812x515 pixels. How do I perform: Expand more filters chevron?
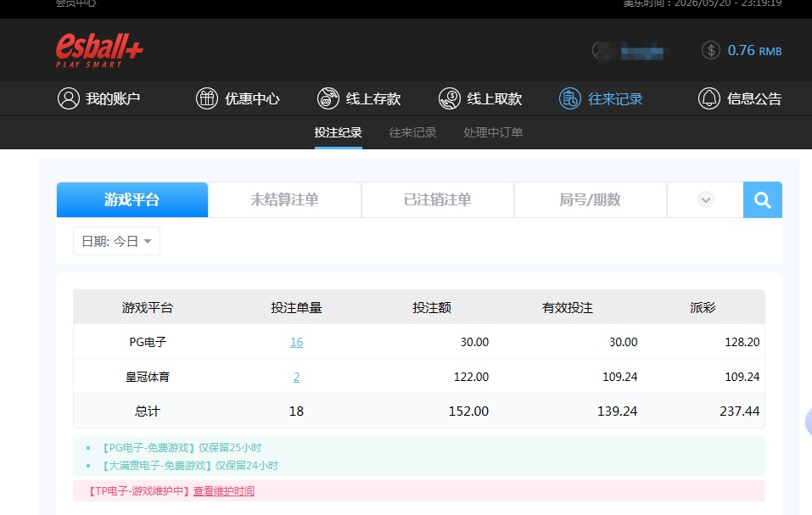(x=705, y=199)
